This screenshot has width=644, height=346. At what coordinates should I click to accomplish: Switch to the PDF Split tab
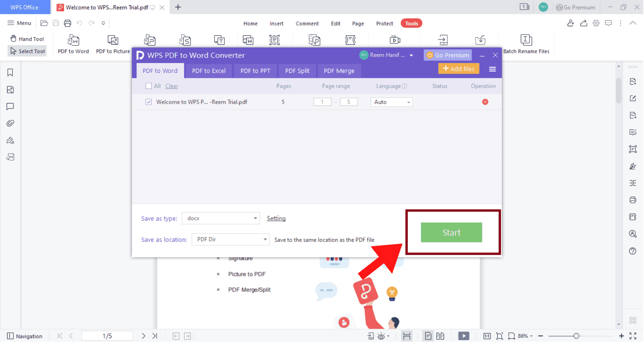pyautogui.click(x=298, y=71)
